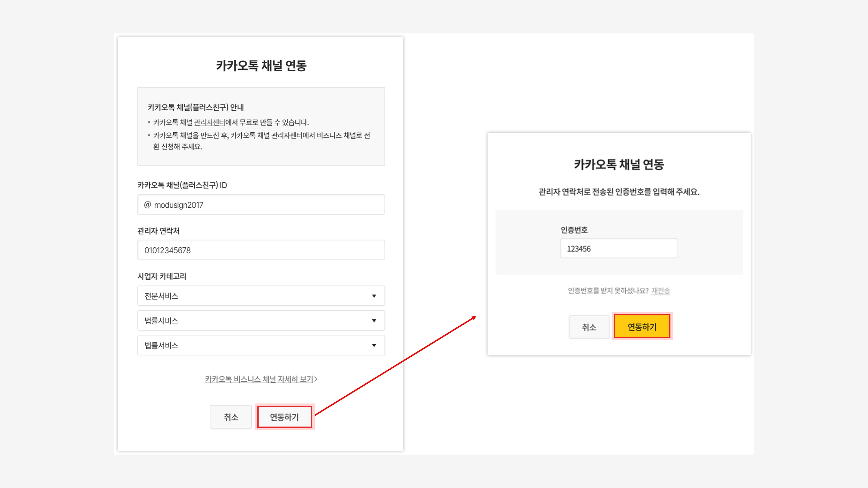Open the 전문서비스 category combo box
868x488 pixels.
[261, 296]
